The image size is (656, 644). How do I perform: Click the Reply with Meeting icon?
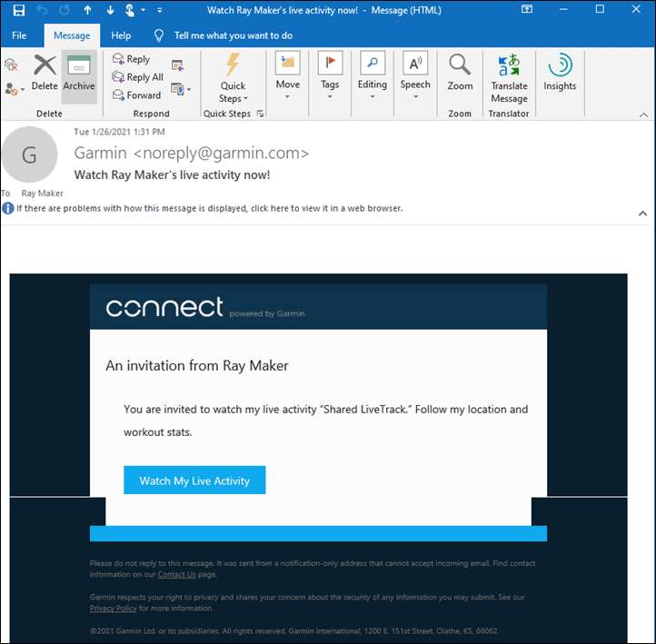point(178,65)
